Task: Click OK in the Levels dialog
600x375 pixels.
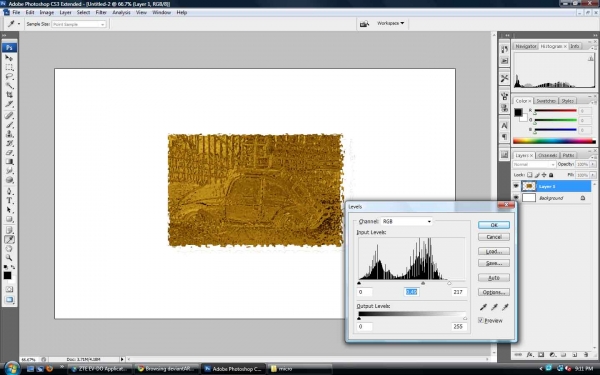Action: (494, 225)
